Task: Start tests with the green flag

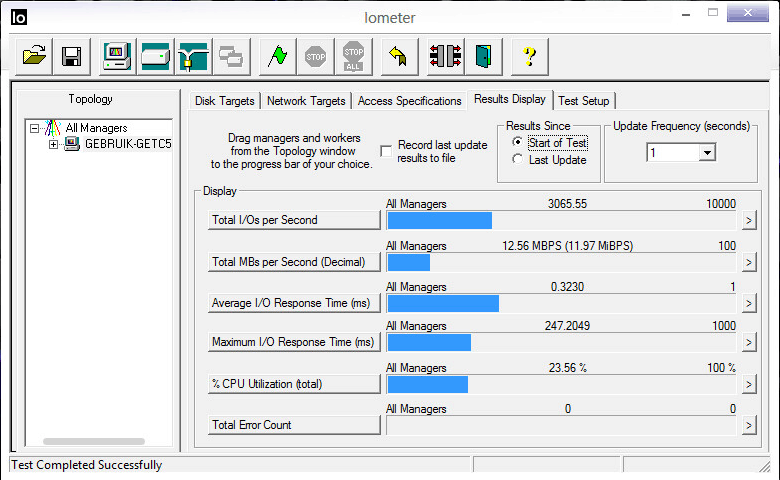Action: click(x=278, y=56)
